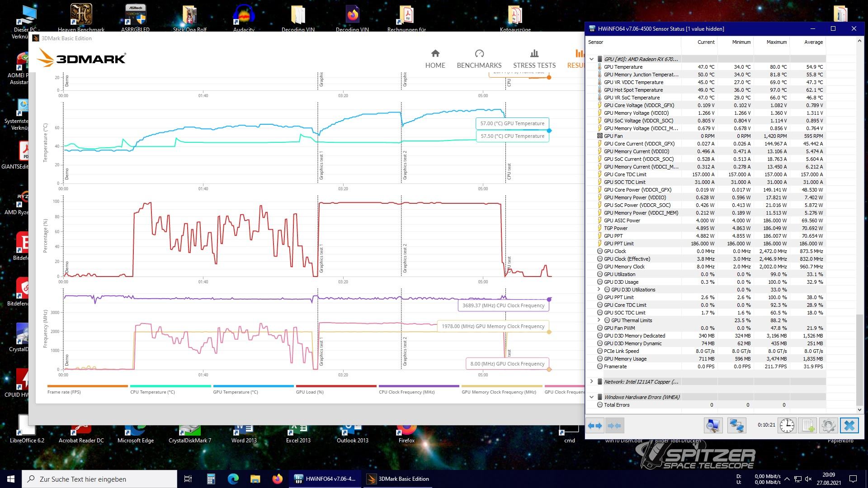The width and height of the screenshot is (868, 488).
Task: Open 3DMark HOME page
Action: tap(435, 59)
